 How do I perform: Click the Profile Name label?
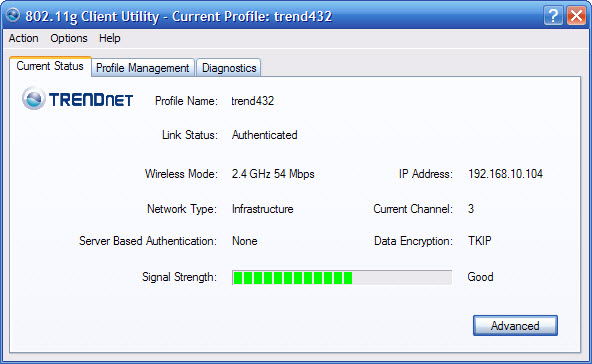[x=186, y=101]
